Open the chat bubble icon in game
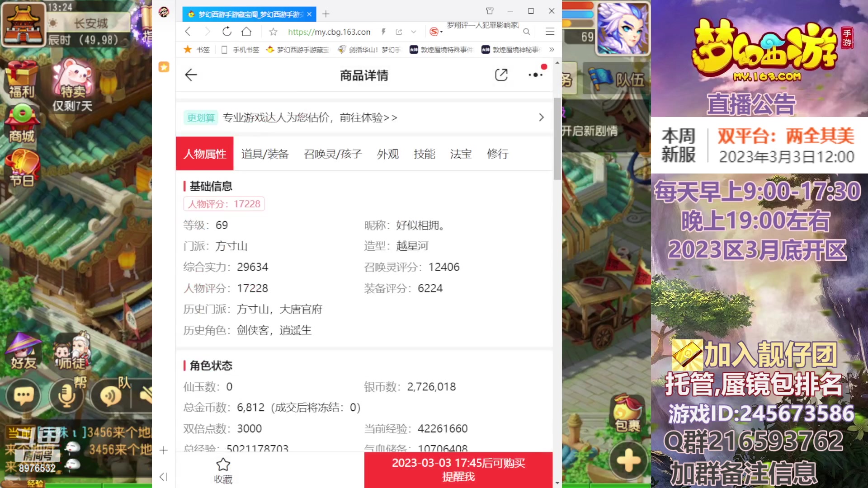The image size is (868, 488). [x=24, y=396]
